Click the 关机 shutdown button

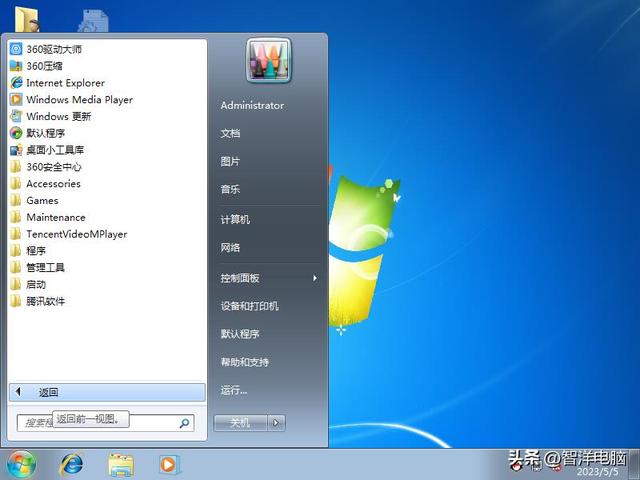[240, 423]
